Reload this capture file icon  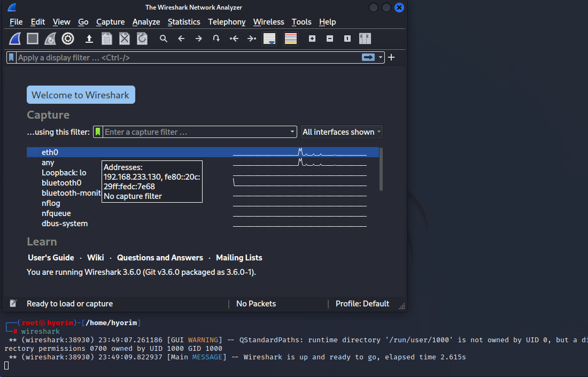142,39
